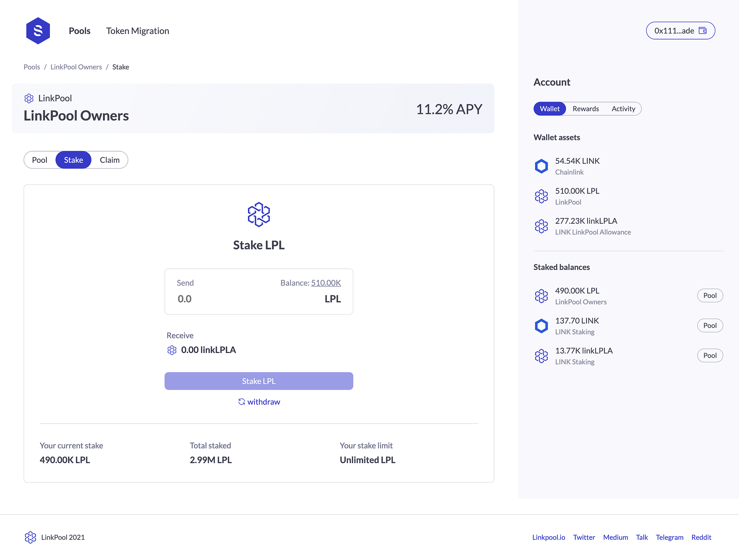Open Pool button for 13.77K linkLPLA
The width and height of the screenshot is (739, 560).
(710, 356)
